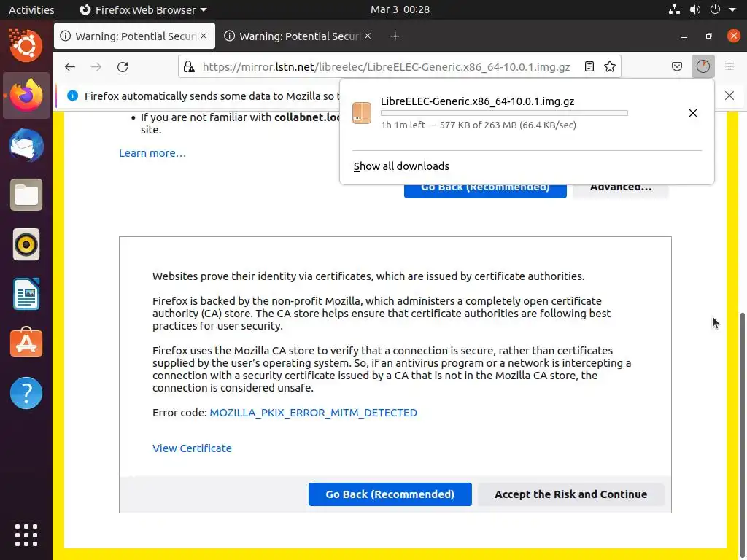Click the info icon in the notification bar
The image size is (747, 560).
pyautogui.click(x=72, y=96)
